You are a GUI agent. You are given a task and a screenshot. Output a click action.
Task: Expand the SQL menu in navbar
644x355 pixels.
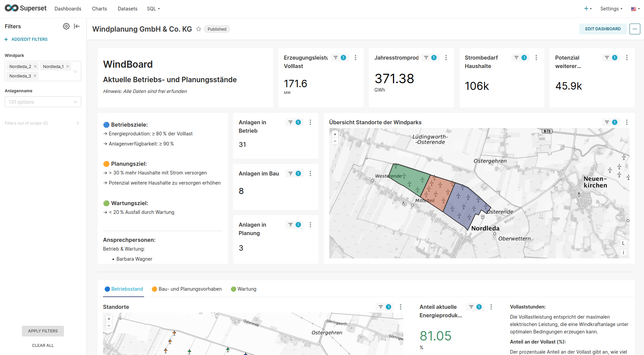pyautogui.click(x=153, y=9)
